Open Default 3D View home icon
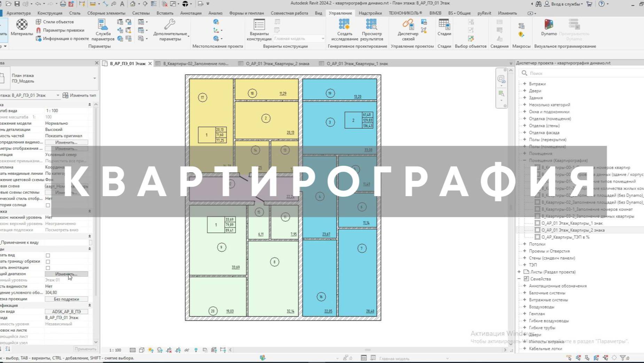This screenshot has height=363, width=644. (133, 4)
